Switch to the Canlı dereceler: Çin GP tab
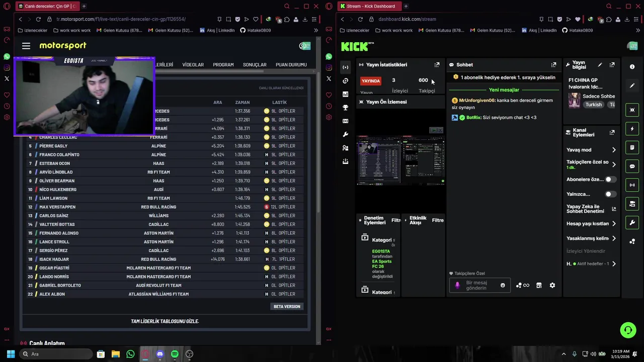644x362 pixels. click(x=47, y=6)
